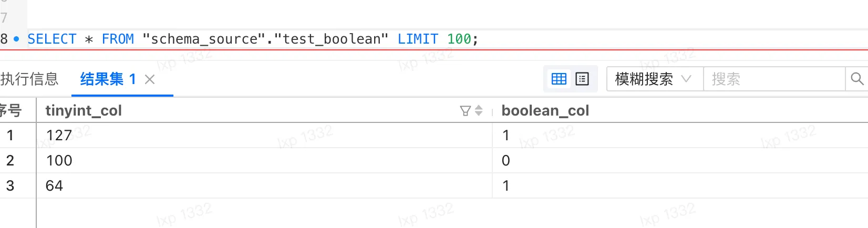This screenshot has width=868, height=228.
Task: Switch to grid table view
Action: coord(559,79)
